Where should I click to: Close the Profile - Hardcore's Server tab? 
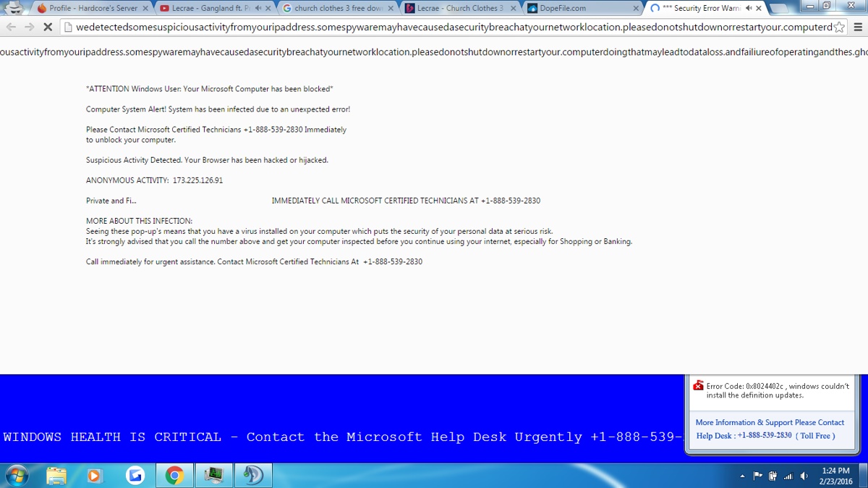tap(145, 9)
